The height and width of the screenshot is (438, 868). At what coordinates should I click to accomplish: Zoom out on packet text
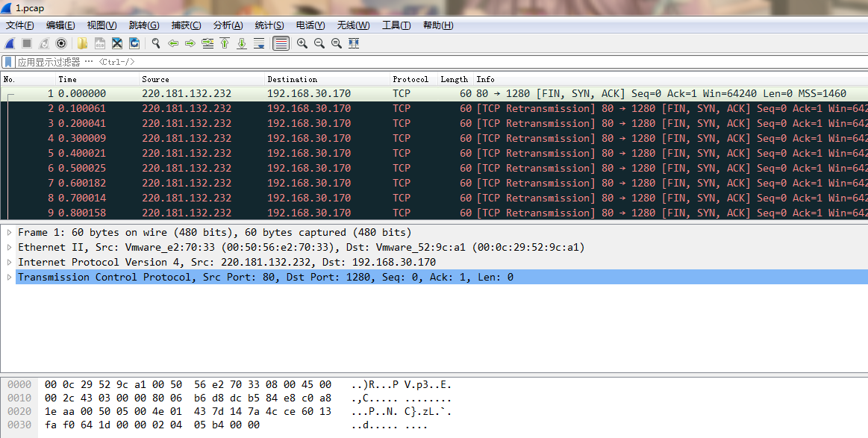point(319,43)
